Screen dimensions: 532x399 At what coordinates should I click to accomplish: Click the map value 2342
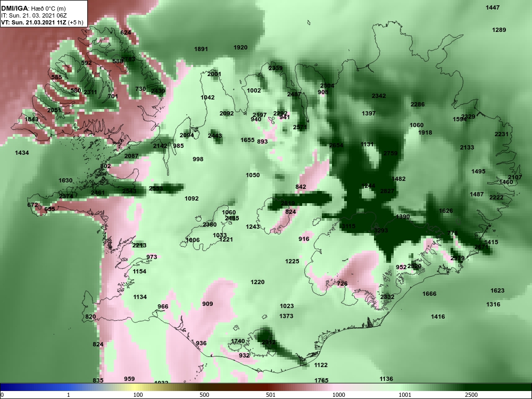[379, 96]
